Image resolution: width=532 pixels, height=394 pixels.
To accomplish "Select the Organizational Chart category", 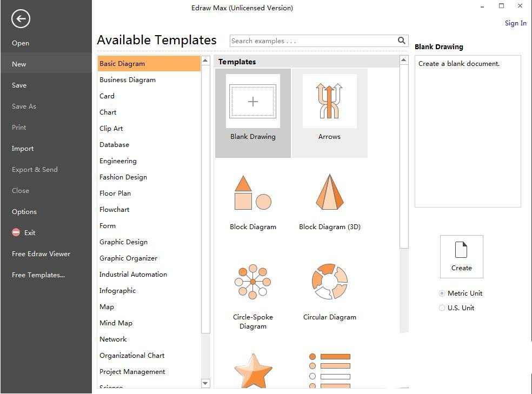I will point(131,355).
